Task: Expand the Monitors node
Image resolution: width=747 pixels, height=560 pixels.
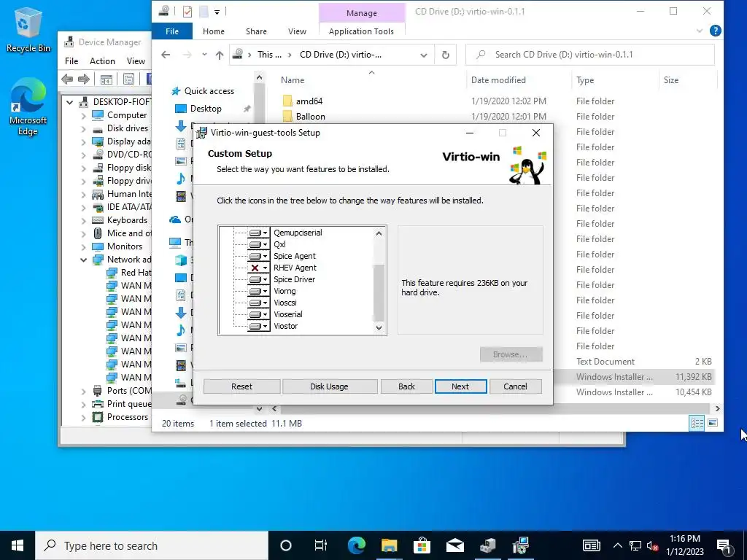Action: (x=83, y=246)
